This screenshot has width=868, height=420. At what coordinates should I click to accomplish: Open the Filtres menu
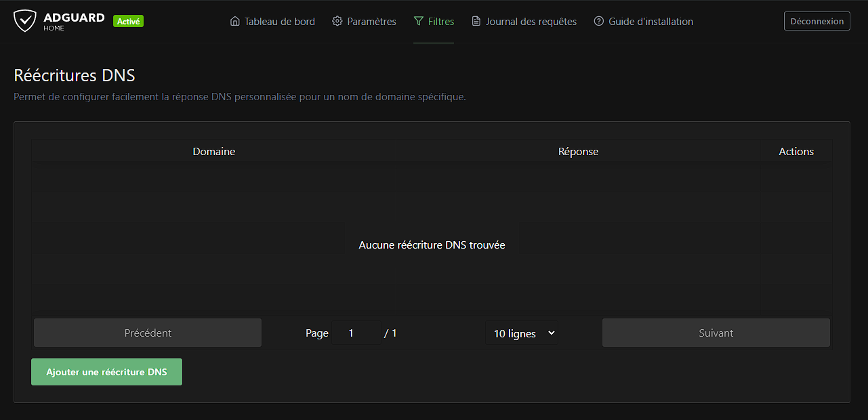tap(434, 21)
